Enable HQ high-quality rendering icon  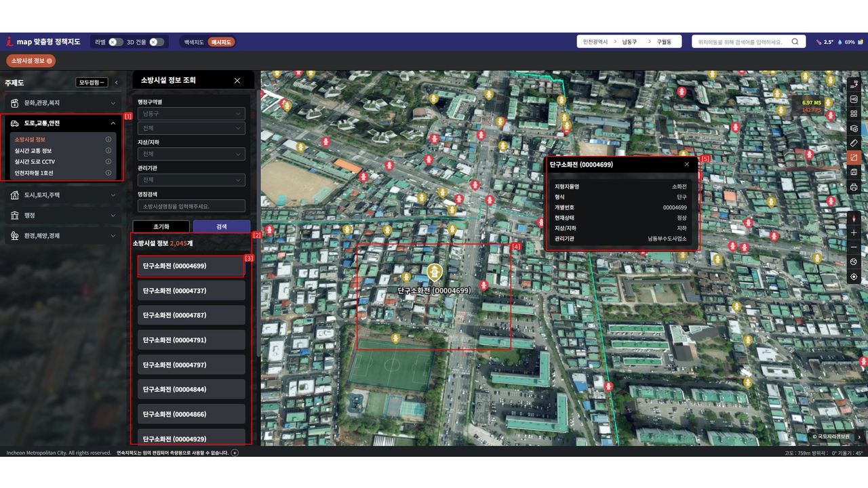click(x=854, y=100)
